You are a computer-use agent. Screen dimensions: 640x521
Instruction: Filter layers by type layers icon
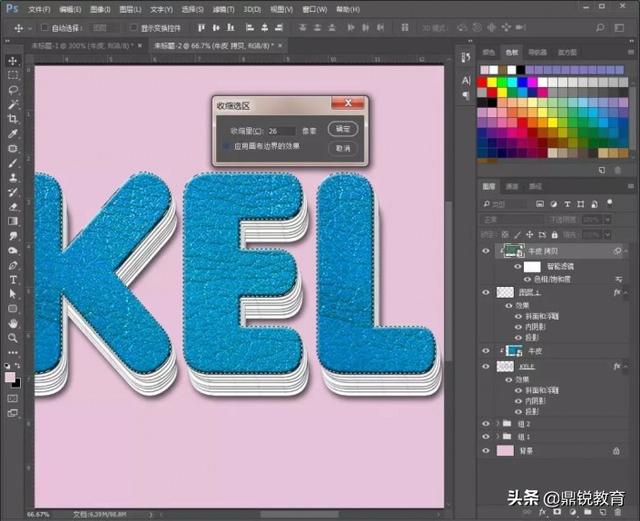click(x=567, y=204)
